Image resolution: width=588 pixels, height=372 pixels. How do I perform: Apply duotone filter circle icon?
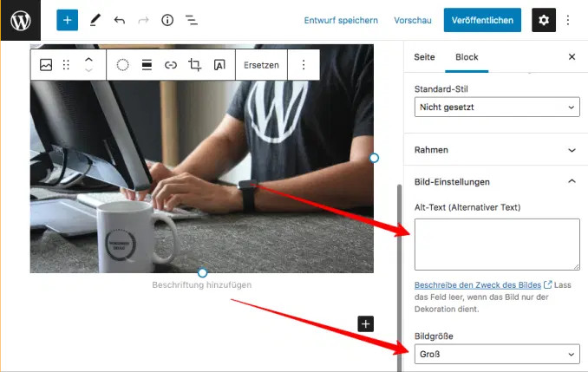click(x=123, y=65)
